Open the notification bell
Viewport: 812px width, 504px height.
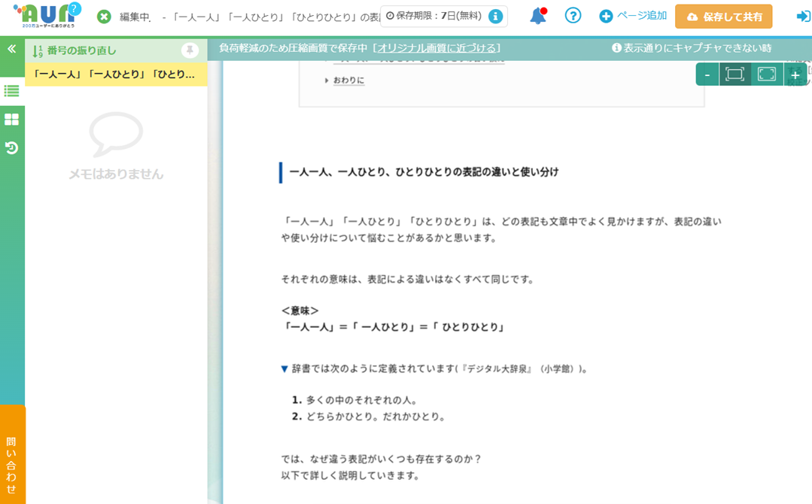[x=537, y=16]
